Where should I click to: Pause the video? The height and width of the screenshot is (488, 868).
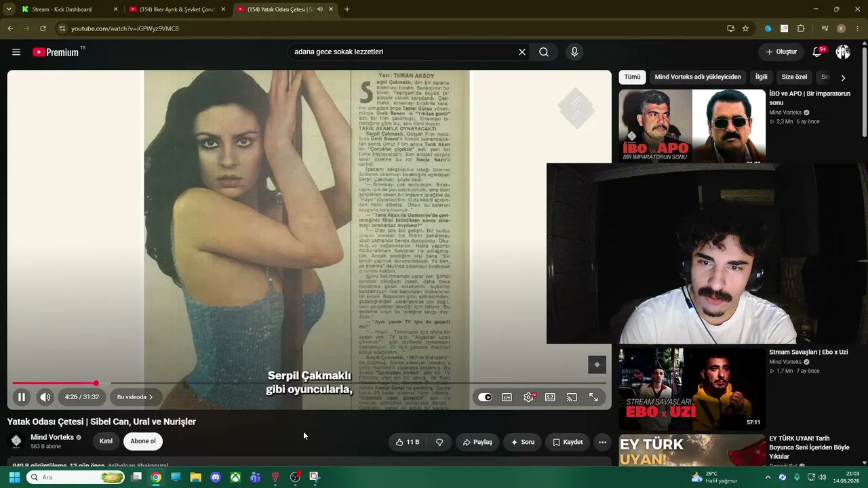22,397
